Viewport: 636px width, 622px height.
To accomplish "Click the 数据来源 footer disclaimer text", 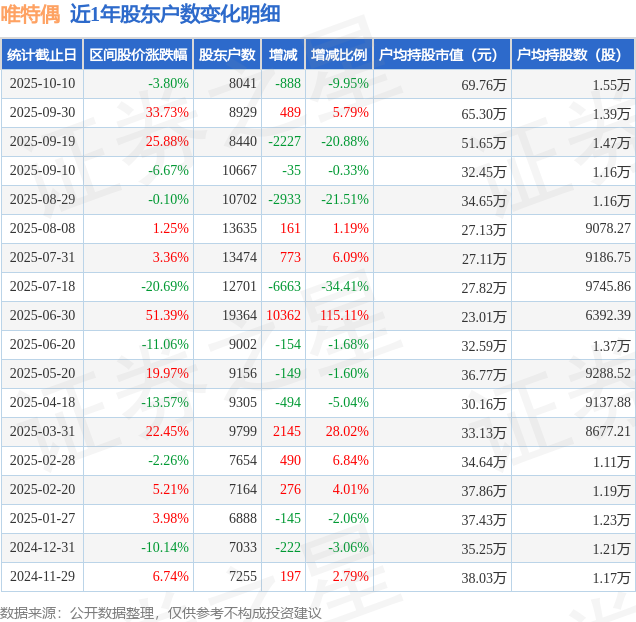I will coord(161,612).
